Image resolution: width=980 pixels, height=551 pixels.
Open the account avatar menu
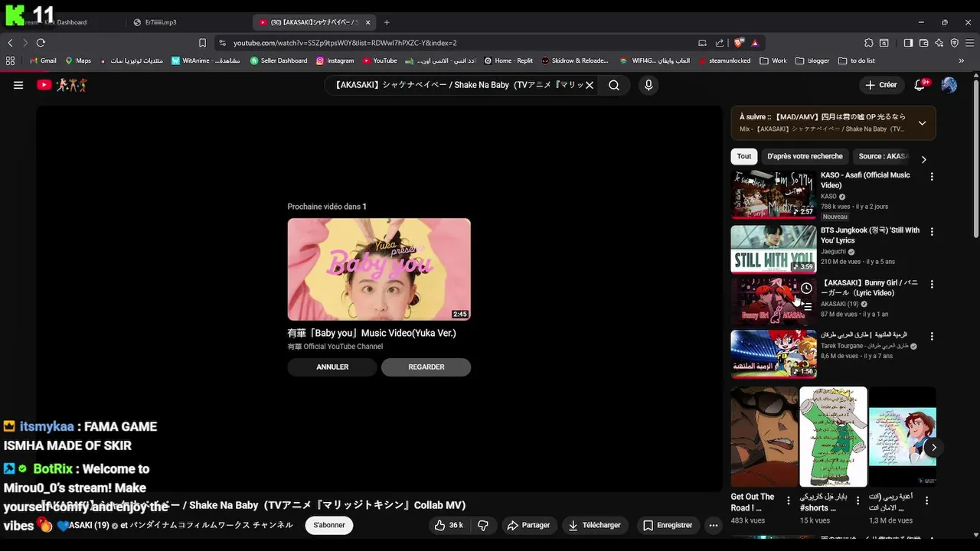coord(949,85)
